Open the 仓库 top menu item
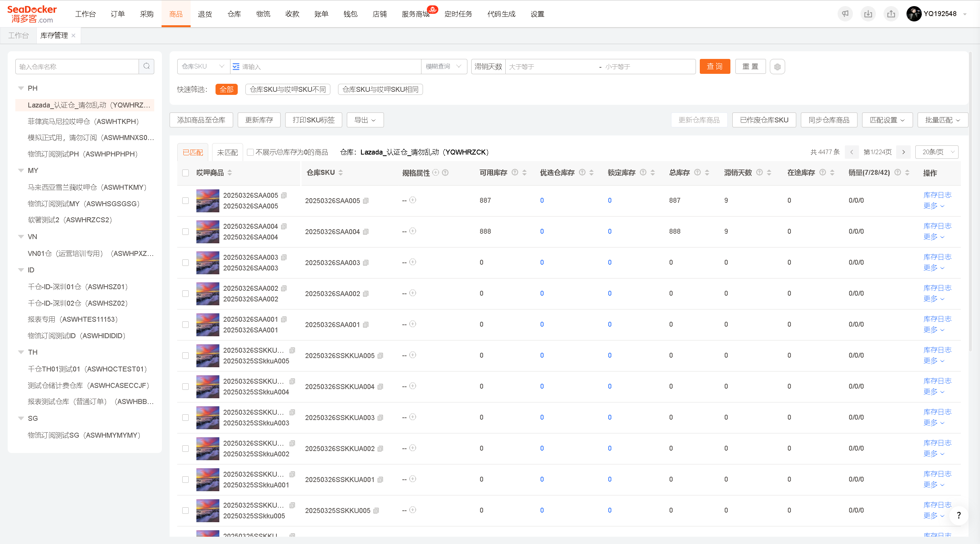Image resolution: width=980 pixels, height=544 pixels. coord(234,14)
